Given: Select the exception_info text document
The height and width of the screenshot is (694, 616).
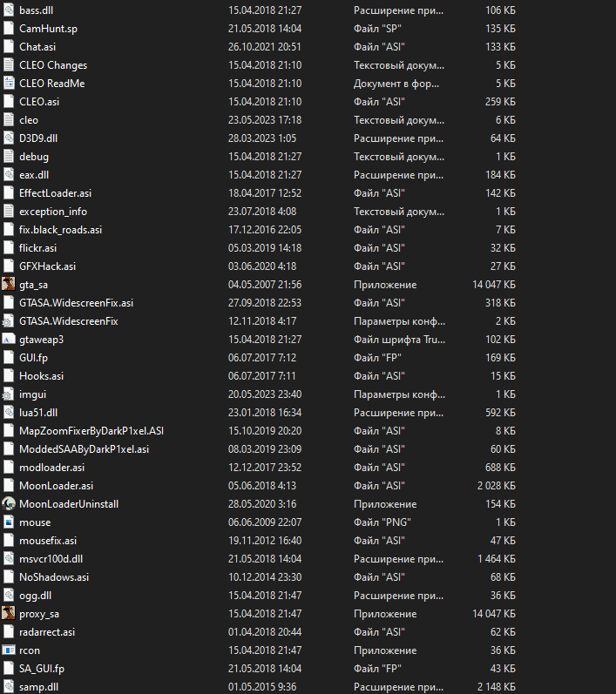Looking at the screenshot, I should coord(52,212).
